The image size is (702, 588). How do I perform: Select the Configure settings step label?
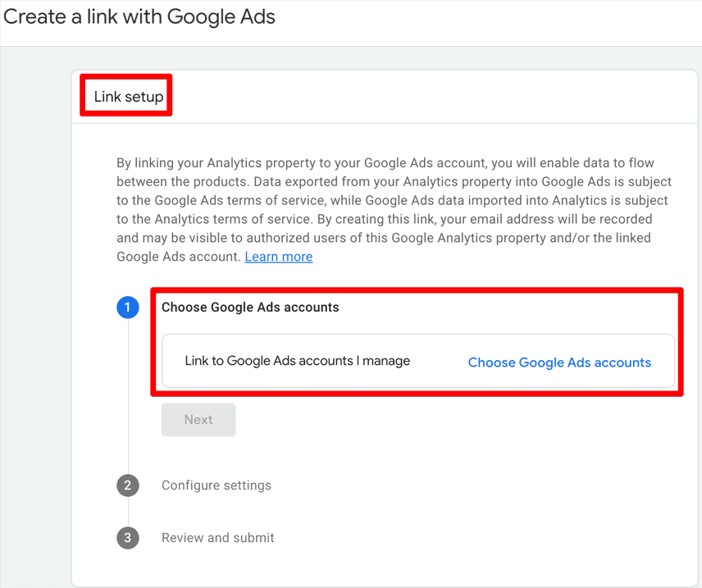click(x=216, y=485)
